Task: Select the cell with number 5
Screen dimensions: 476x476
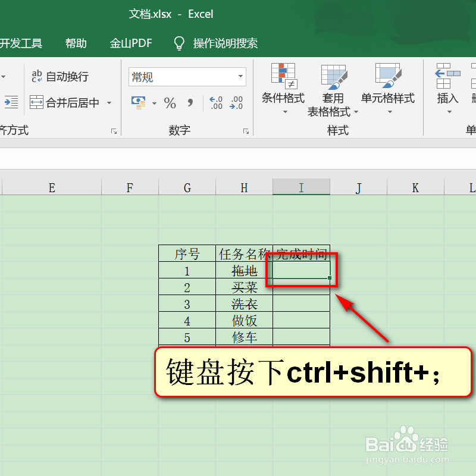Action: (187, 337)
